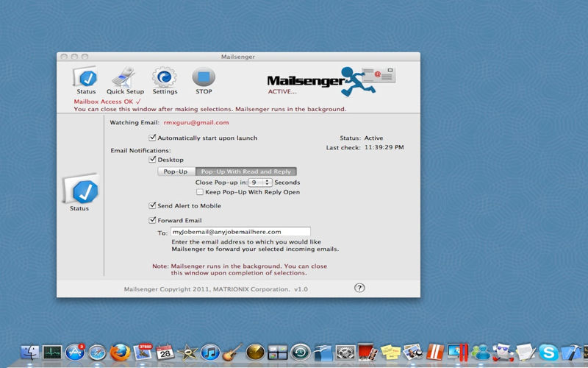The height and width of the screenshot is (368, 588).
Task: Open the Close Pop-up seconds dropdown
Action: 259,182
